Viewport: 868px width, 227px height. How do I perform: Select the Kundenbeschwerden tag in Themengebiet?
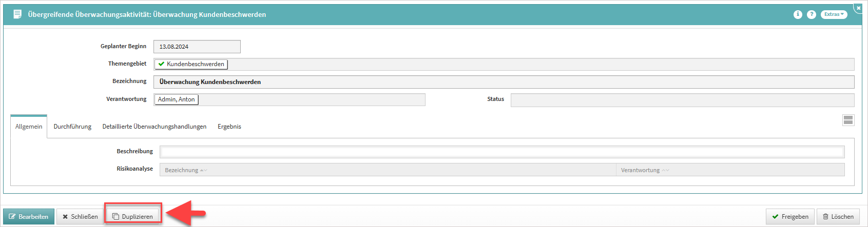click(x=191, y=64)
